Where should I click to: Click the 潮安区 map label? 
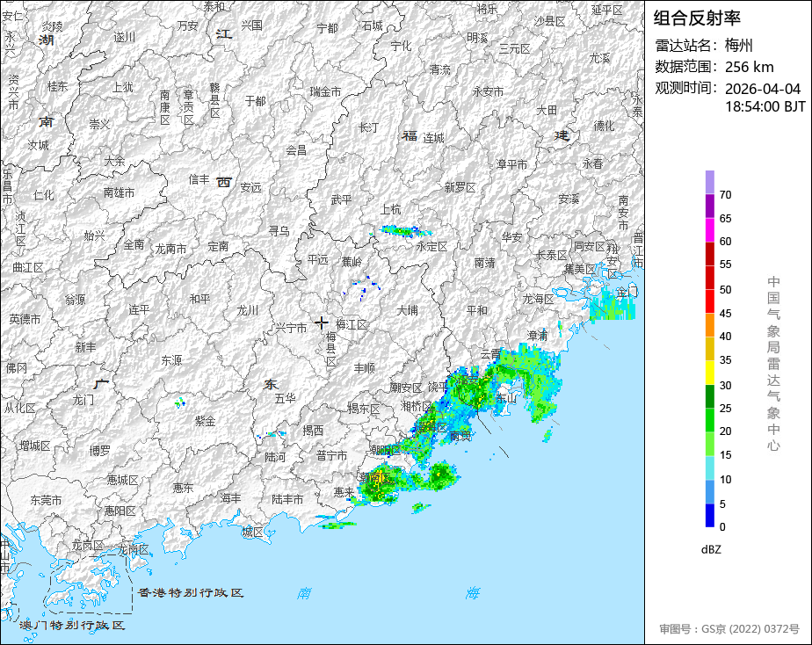click(406, 388)
